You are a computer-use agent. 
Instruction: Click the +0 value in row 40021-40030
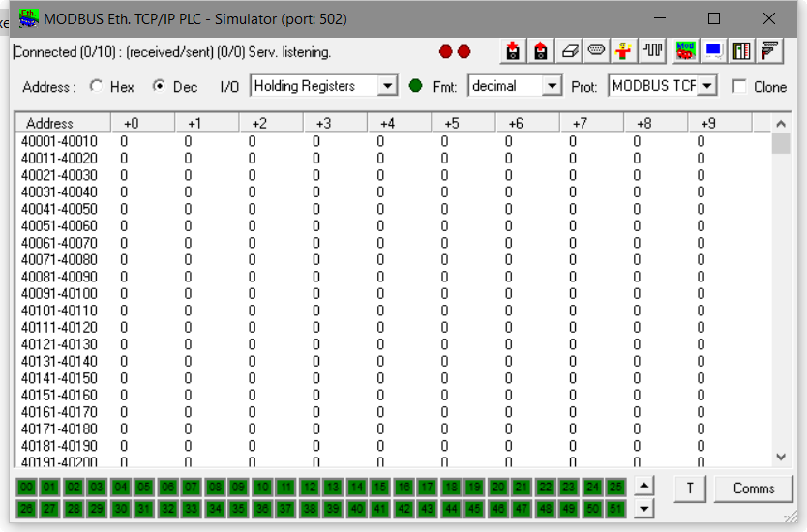[x=124, y=175]
